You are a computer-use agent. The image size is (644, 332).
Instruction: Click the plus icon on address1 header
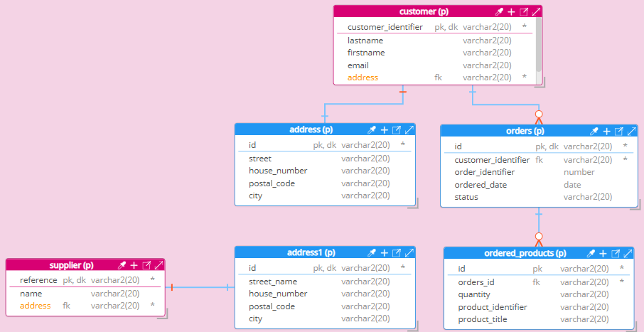385,253
